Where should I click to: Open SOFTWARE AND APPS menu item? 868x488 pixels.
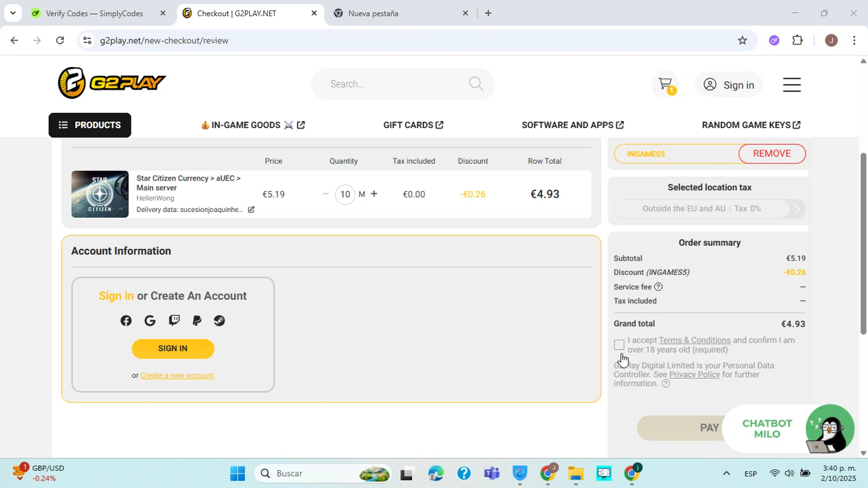coord(573,125)
